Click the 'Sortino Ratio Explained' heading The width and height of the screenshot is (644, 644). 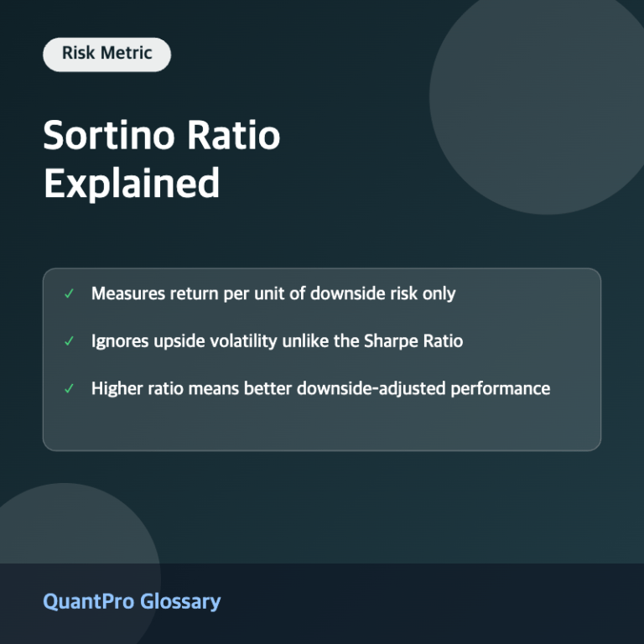click(161, 159)
